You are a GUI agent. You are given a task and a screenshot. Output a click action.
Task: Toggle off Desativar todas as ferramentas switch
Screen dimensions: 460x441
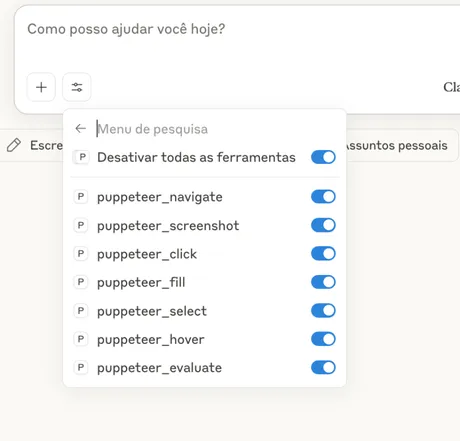pos(323,157)
